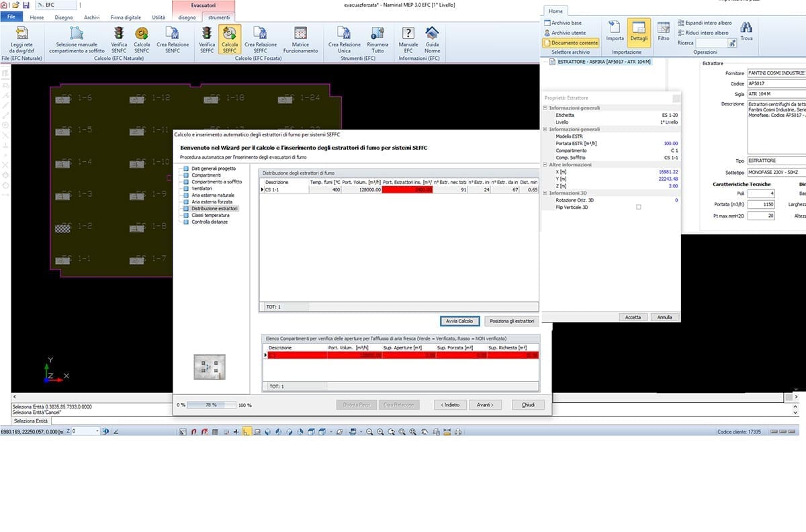Screen dimensions: 806x532
Task: Select Rinumera Tutto tool
Action: point(377,40)
